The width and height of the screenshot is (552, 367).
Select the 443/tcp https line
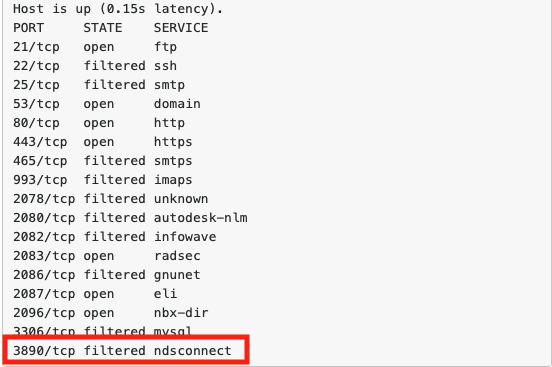[x=102, y=142]
